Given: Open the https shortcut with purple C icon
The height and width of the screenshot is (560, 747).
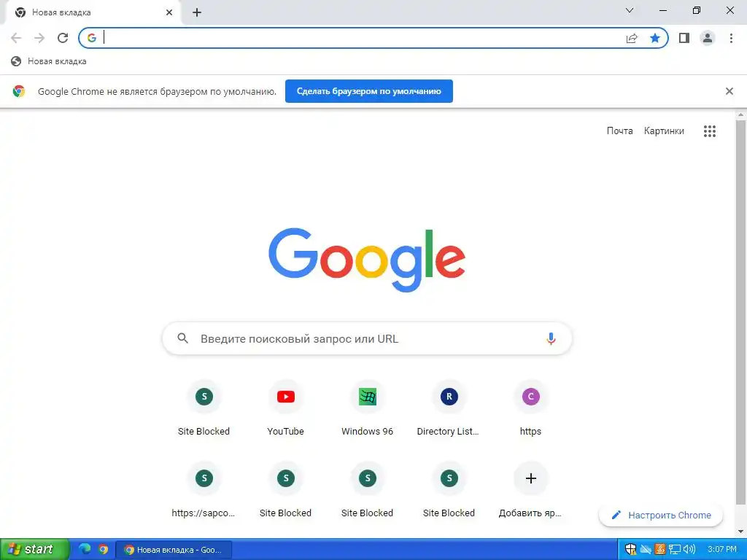Looking at the screenshot, I should 531,410.
